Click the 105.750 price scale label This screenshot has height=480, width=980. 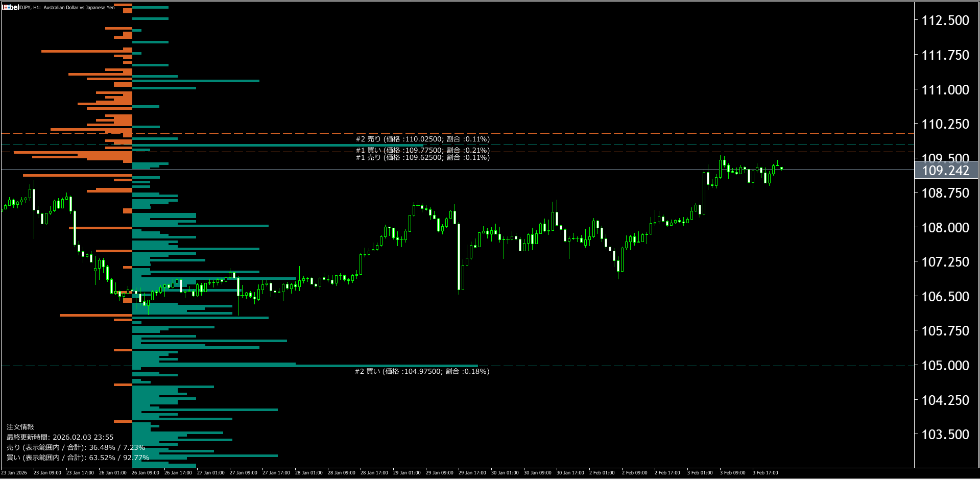pyautogui.click(x=945, y=331)
